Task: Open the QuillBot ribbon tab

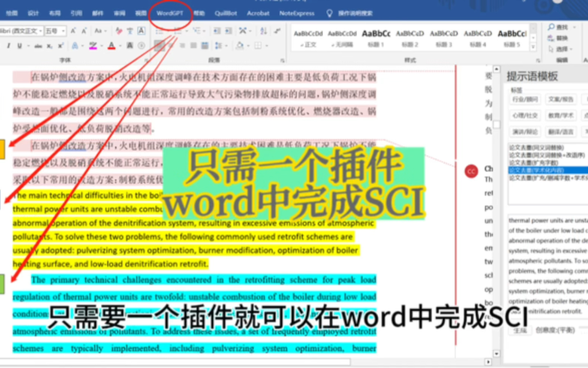Action: [x=226, y=13]
